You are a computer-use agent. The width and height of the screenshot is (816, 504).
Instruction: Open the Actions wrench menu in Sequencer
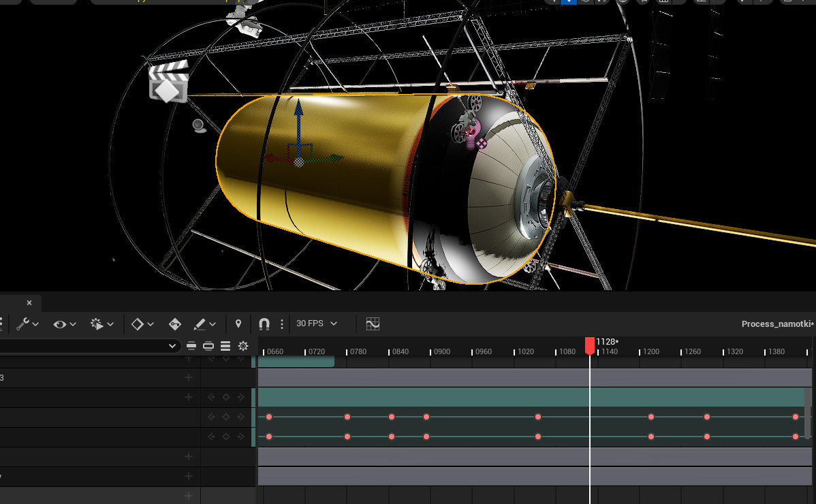coord(27,324)
